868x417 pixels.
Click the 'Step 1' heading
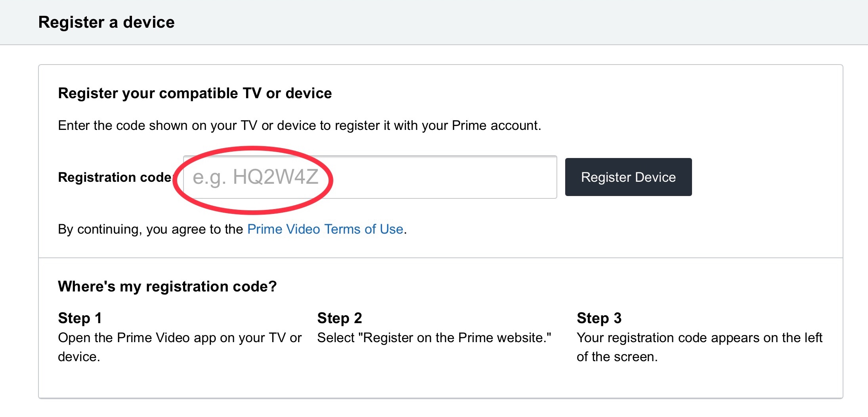(x=80, y=318)
